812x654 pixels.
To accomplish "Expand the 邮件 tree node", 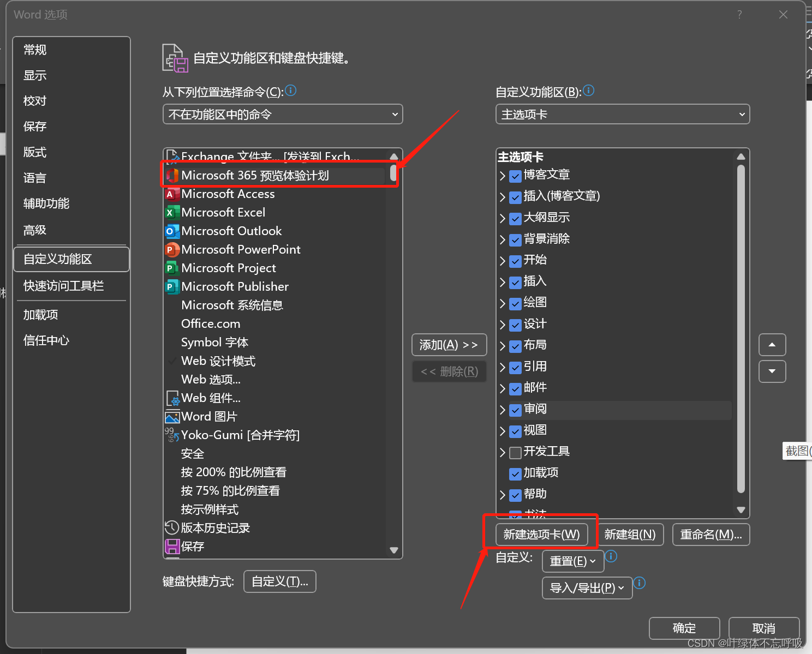I will [x=503, y=389].
